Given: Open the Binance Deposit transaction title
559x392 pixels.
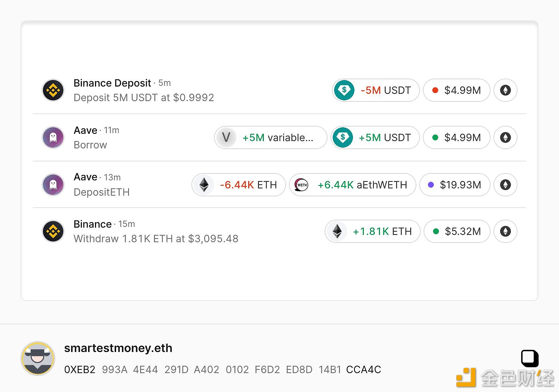Looking at the screenshot, I should tap(112, 83).
